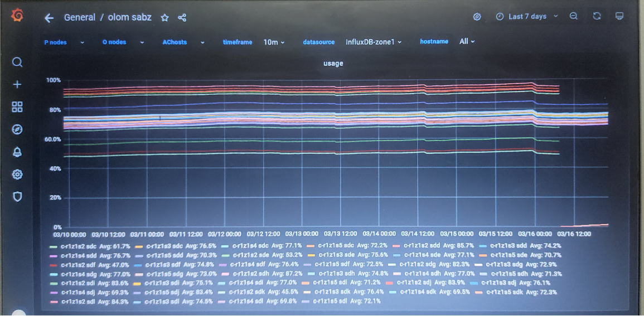
Task: Open Alerting bell icon in sidebar
Action: [x=17, y=152]
